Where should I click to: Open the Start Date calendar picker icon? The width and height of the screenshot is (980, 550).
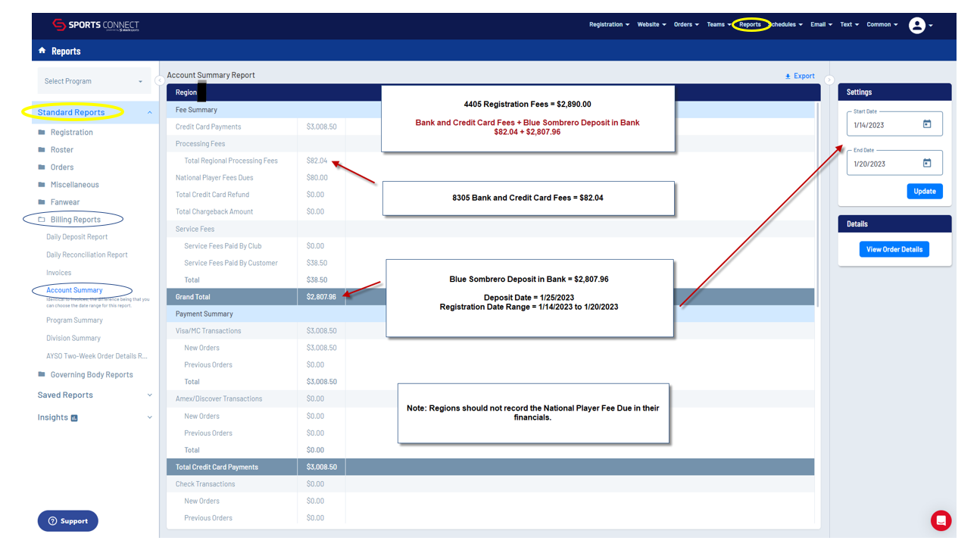point(927,124)
